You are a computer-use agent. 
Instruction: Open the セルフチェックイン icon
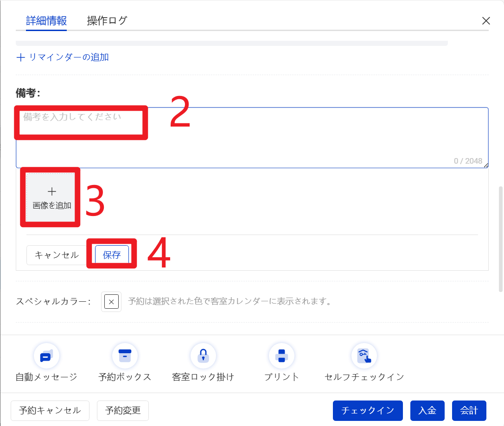pyautogui.click(x=364, y=356)
